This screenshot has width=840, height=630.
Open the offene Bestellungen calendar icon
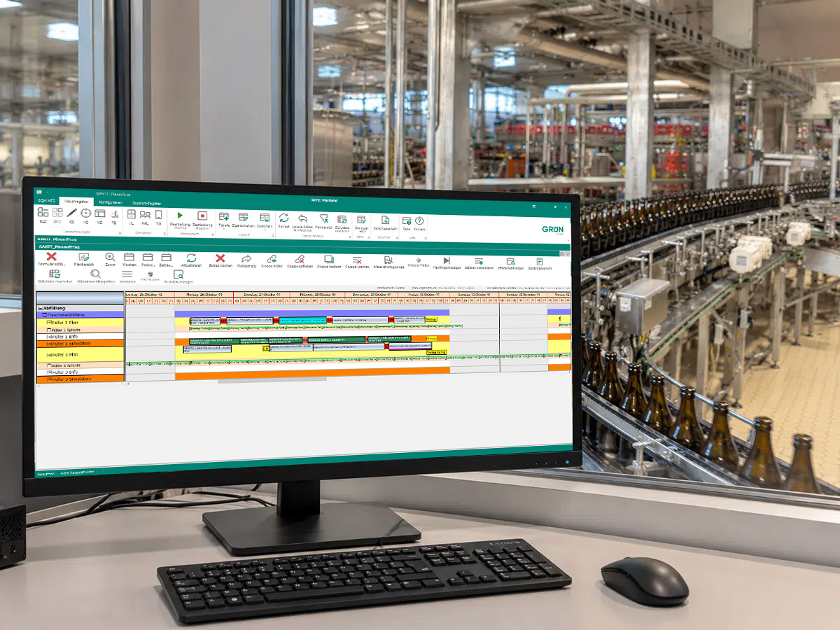point(510,261)
